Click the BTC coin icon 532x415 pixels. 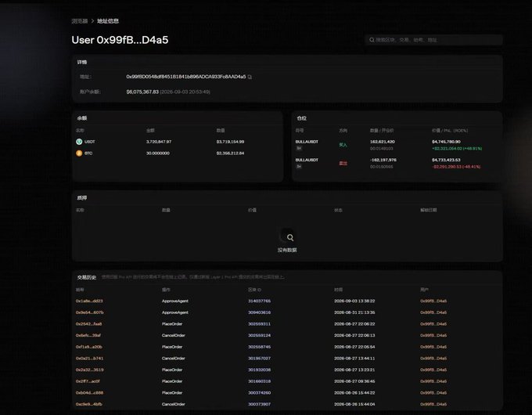(79, 153)
